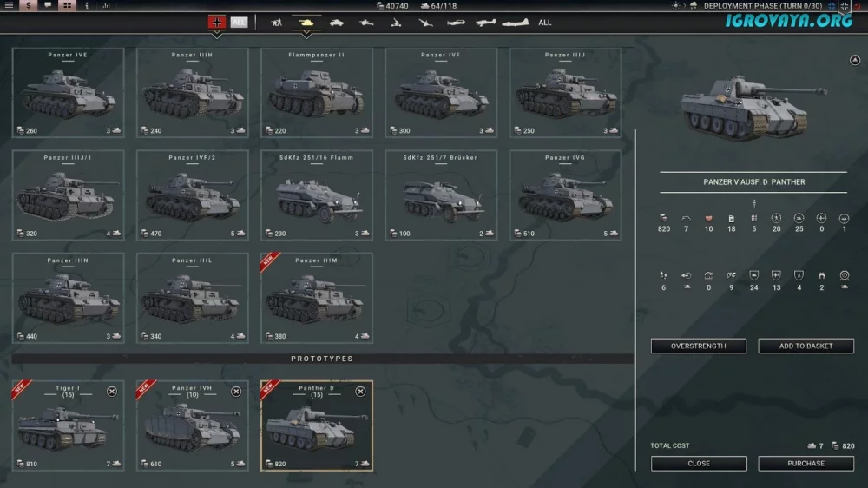Show the fighter aircraft class
Image resolution: width=868 pixels, height=488 pixels.
point(457,23)
